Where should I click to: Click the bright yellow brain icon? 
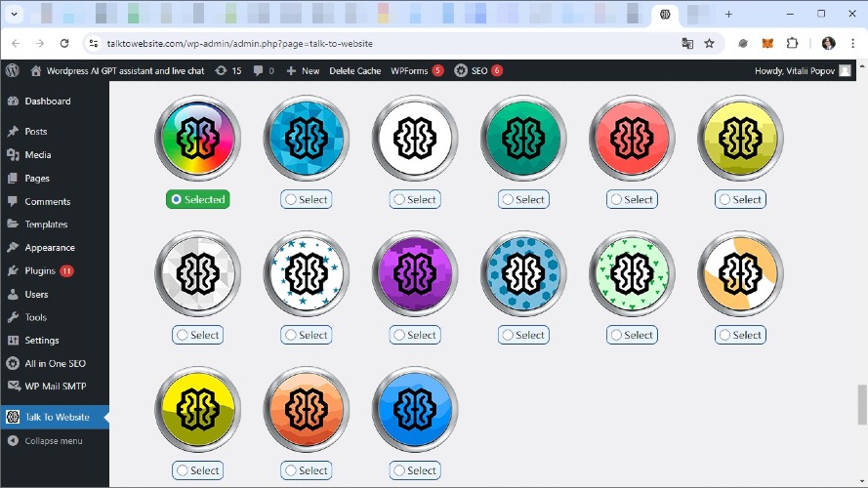197,410
